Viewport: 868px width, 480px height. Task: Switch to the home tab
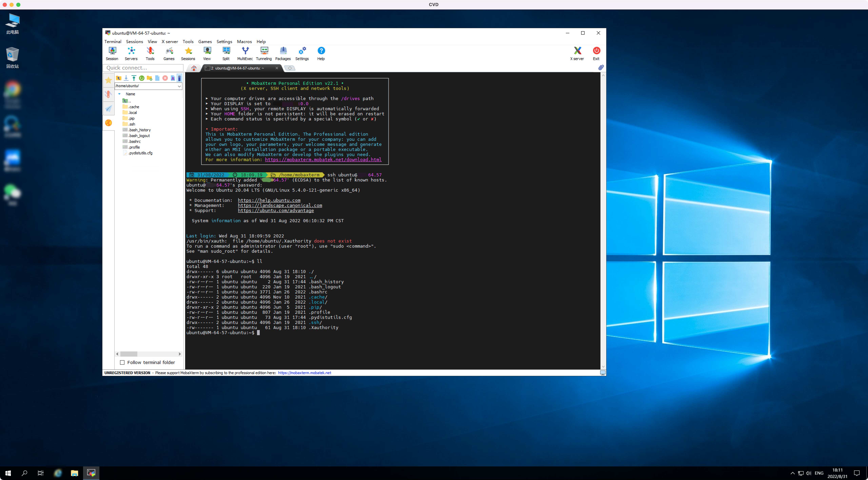(x=194, y=68)
